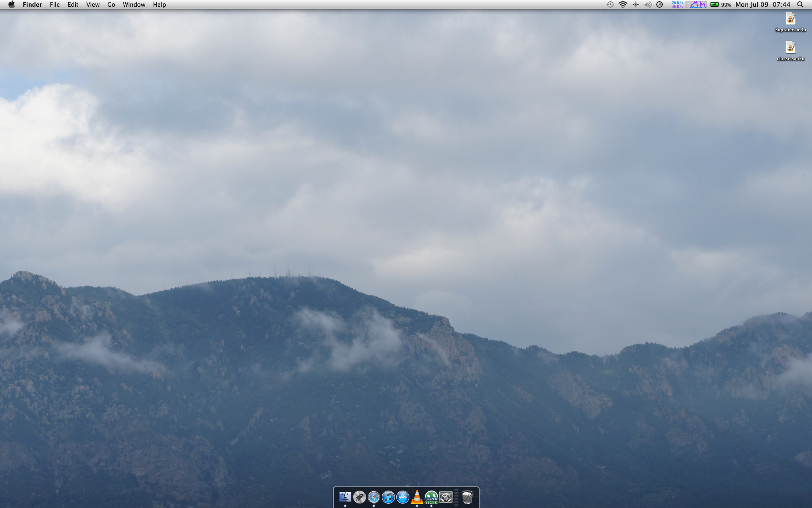Launch Launchpad rocket icon in dock
The width and height of the screenshot is (812, 508).
pos(359,497)
